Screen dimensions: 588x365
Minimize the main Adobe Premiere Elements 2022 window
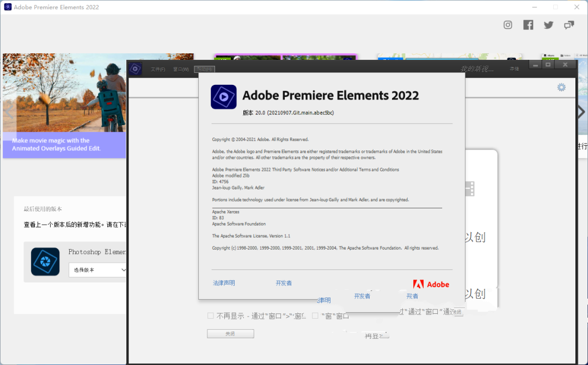(535, 7)
